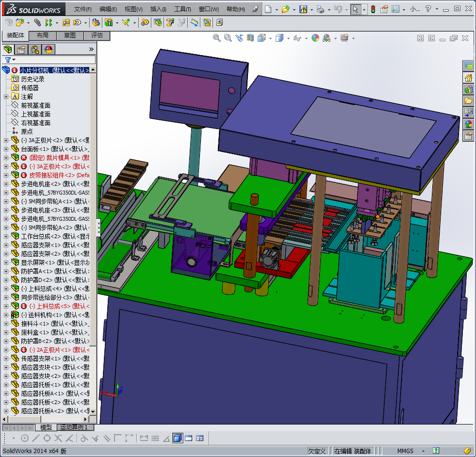Open the PropertyManager tab icon

21,49
